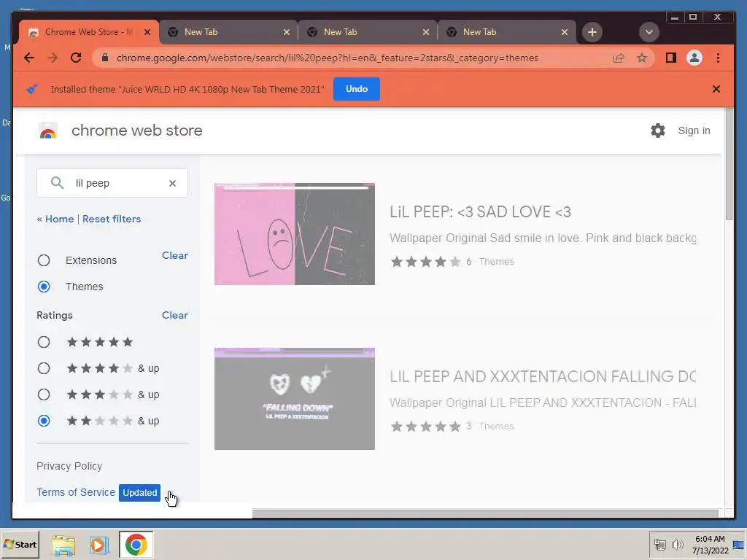Filter by four stars & up
This screenshot has width=747, height=560.
(44, 368)
